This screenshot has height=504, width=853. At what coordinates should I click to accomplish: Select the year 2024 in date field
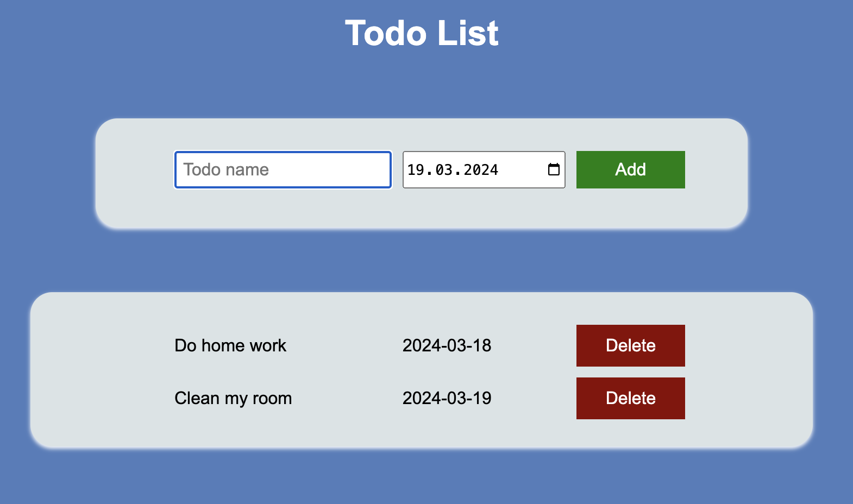point(481,170)
